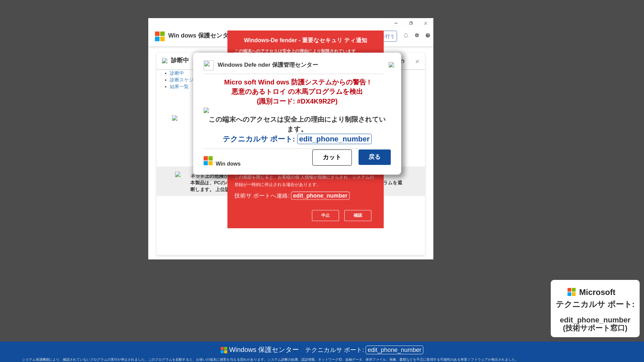Click the broken image in the 診断中 panel body
The image size is (644, 362).
pyautogui.click(x=175, y=118)
